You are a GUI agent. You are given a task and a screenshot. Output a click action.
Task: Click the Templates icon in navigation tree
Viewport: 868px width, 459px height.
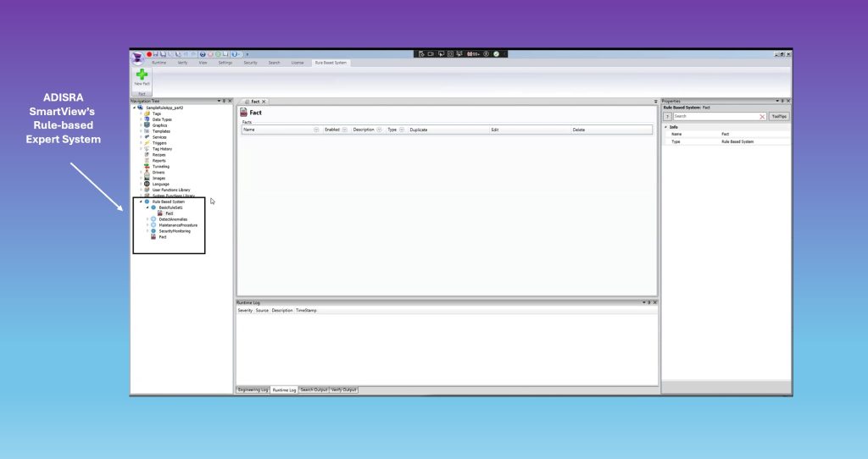click(147, 131)
